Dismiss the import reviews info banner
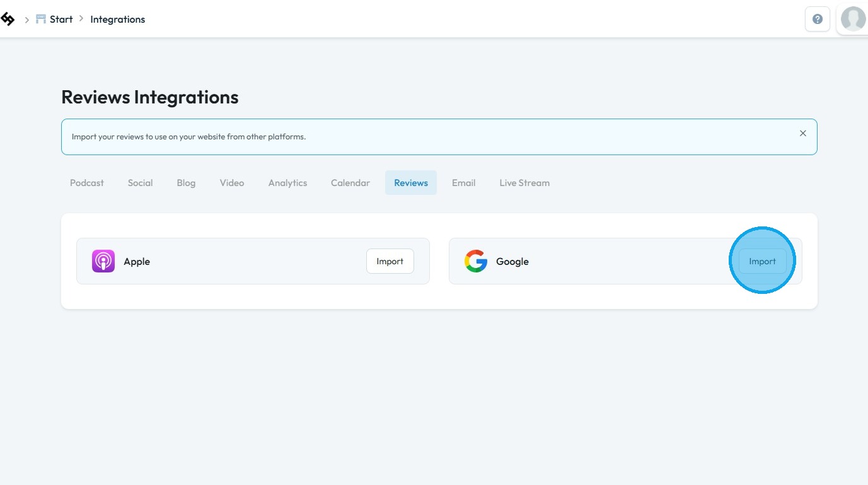The image size is (868, 485). [802, 134]
